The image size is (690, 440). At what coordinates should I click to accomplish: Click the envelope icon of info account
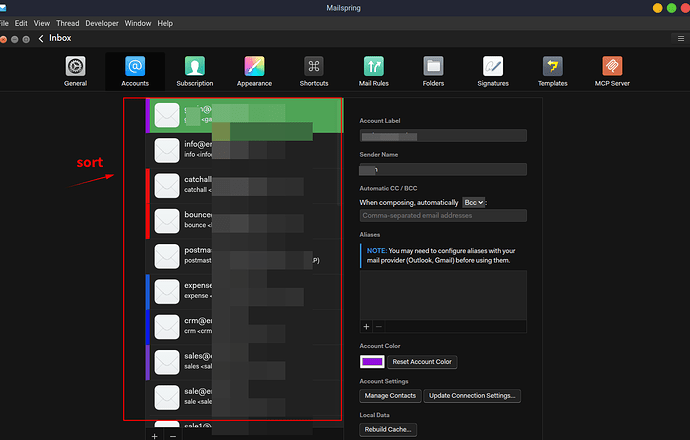click(x=167, y=150)
